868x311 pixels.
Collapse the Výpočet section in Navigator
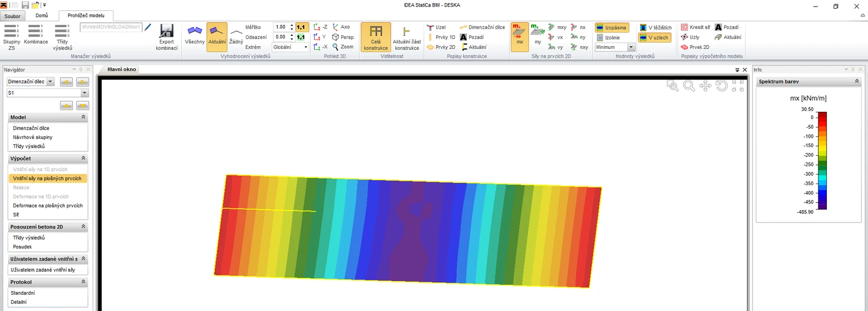tap(83, 158)
